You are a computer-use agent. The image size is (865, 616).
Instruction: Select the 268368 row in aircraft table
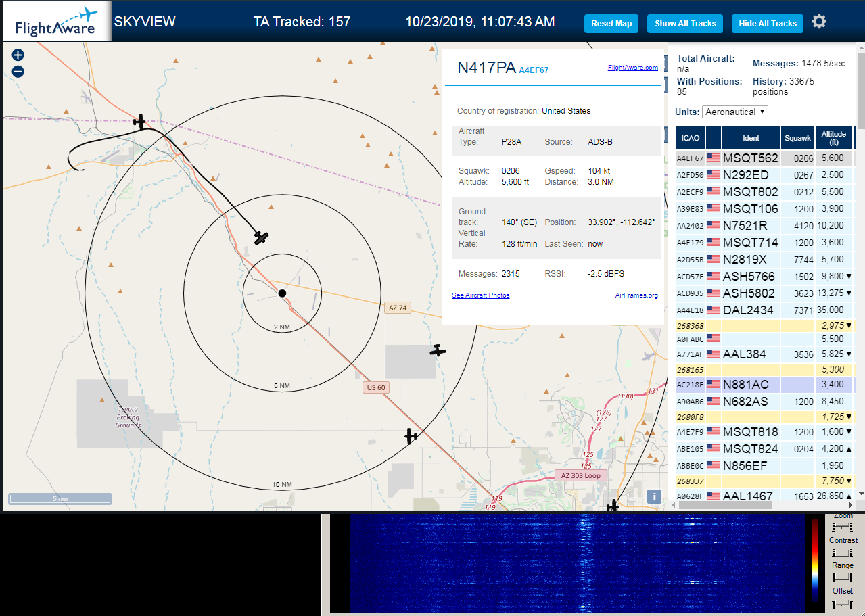click(765, 326)
